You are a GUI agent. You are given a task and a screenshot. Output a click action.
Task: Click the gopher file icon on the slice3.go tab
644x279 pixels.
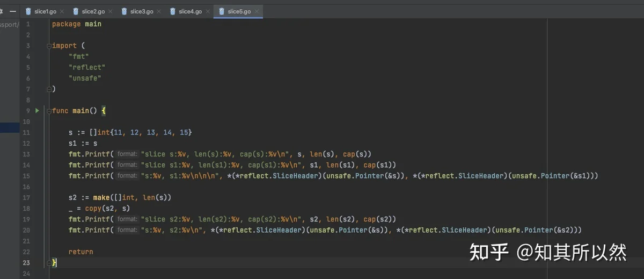click(x=125, y=11)
